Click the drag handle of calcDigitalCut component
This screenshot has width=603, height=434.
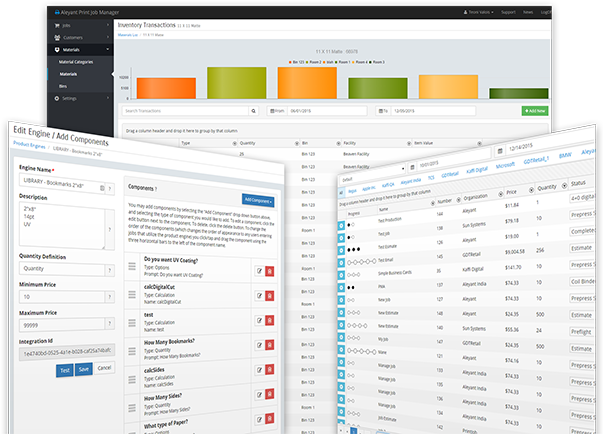pos(132,294)
